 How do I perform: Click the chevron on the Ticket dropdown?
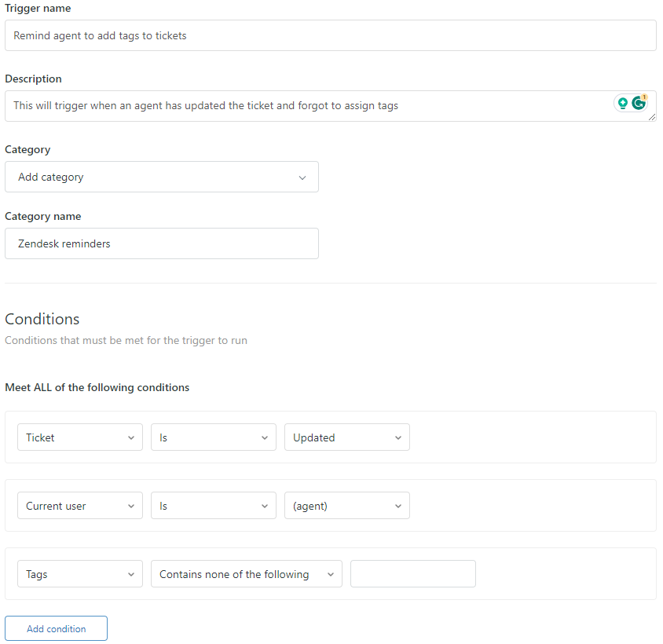point(132,437)
